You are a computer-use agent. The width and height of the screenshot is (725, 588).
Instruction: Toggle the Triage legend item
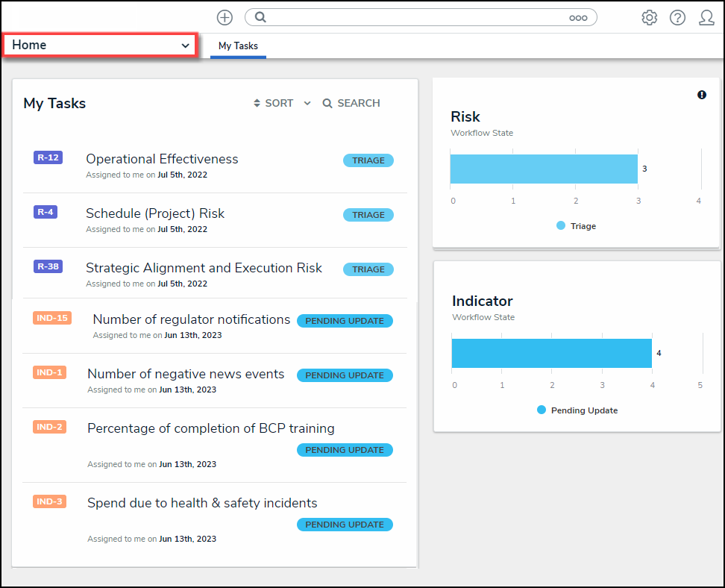point(577,226)
